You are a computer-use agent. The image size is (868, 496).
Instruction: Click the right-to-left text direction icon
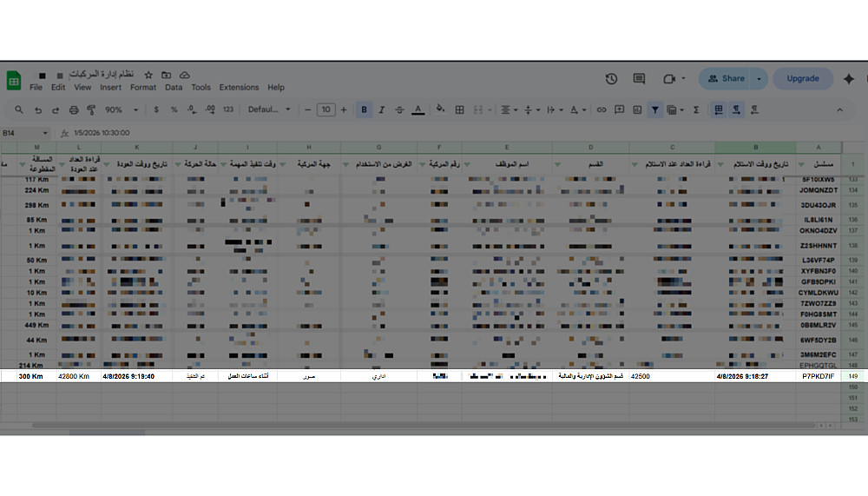(x=754, y=109)
